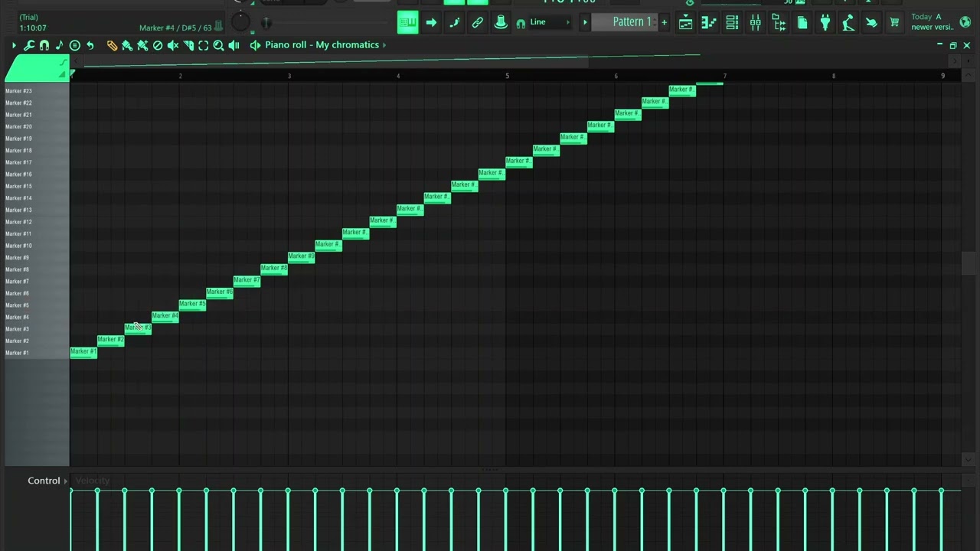The height and width of the screenshot is (551, 980).
Task: Open the piano roll snap magnet menu
Action: pos(44,45)
